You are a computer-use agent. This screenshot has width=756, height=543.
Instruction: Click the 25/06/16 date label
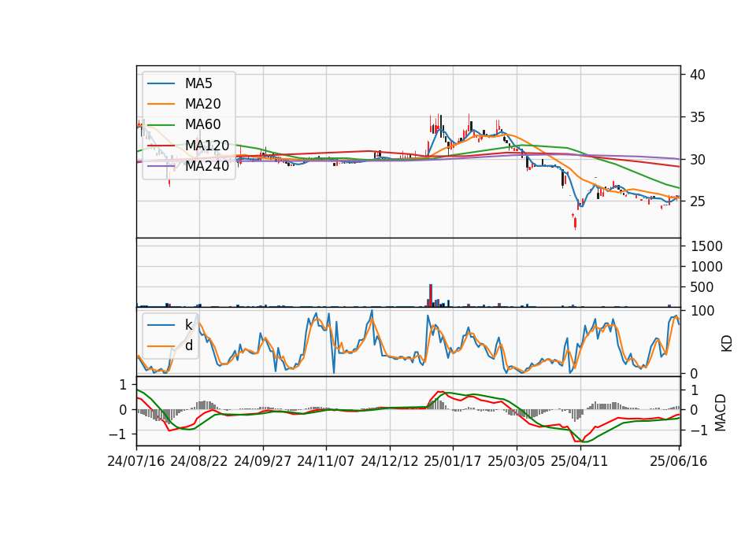click(x=678, y=461)
